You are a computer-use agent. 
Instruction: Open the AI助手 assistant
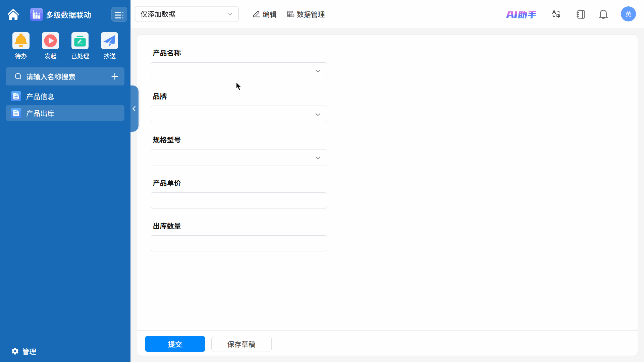coord(521,15)
